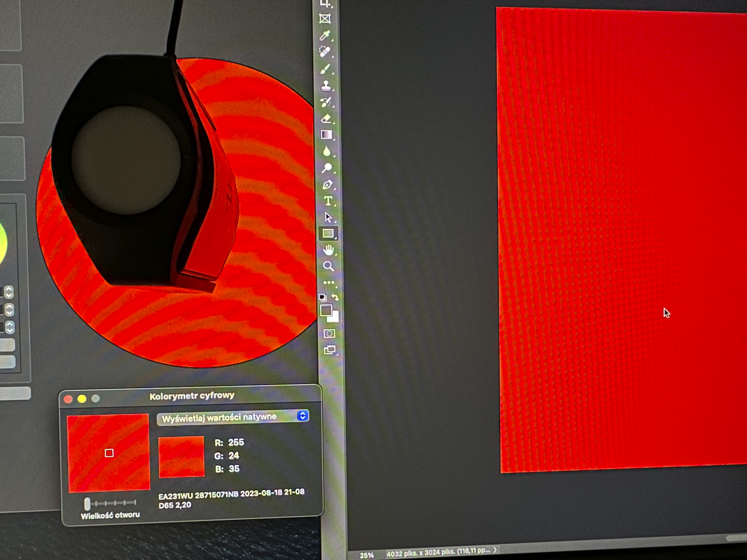Select the Eyedropper tool
Image resolution: width=747 pixels, height=560 pixels.
[325, 35]
